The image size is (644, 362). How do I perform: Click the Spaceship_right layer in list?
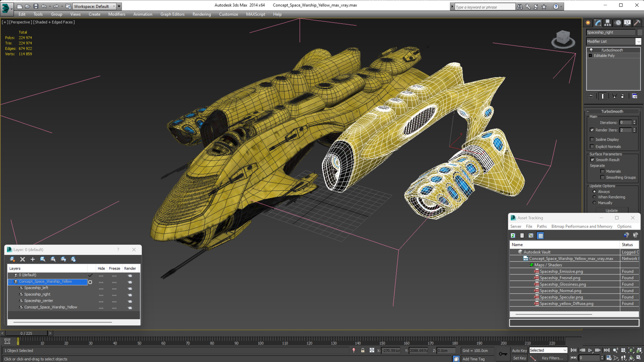[x=37, y=294]
